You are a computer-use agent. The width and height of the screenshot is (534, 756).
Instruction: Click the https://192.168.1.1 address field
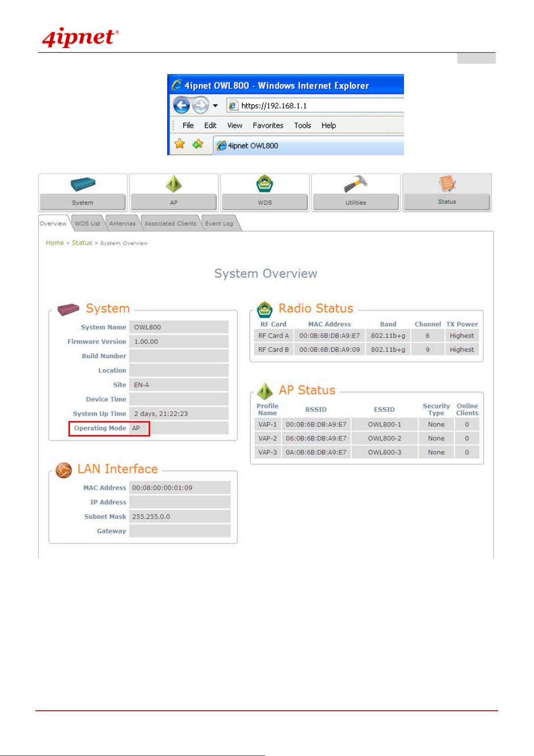pyautogui.click(x=315, y=105)
